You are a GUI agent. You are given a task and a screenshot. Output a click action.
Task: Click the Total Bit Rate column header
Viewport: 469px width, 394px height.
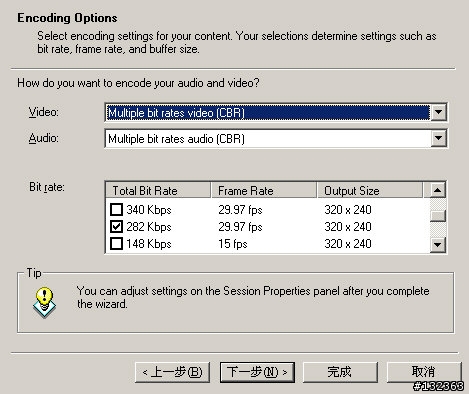[x=158, y=191]
